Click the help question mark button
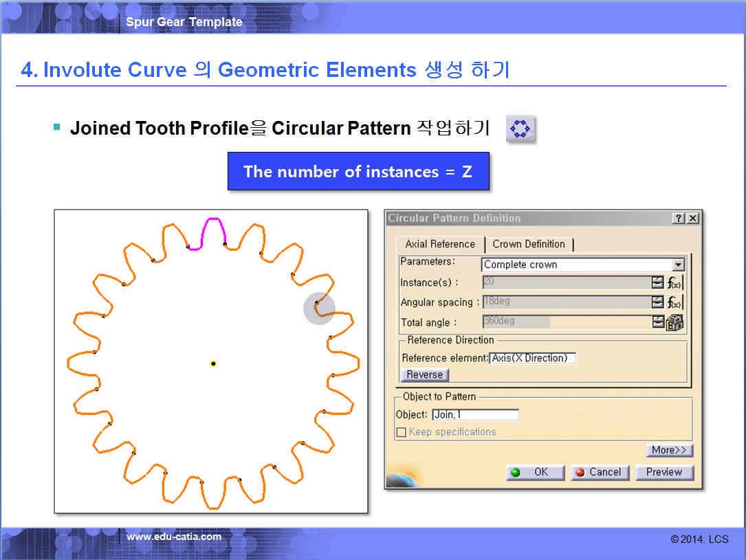 (x=679, y=219)
